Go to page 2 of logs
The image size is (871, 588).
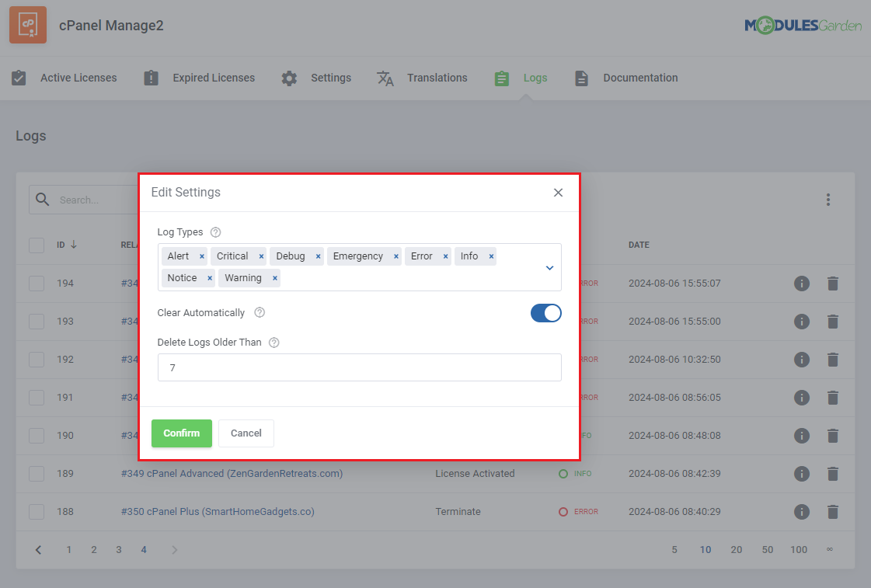pos(94,550)
